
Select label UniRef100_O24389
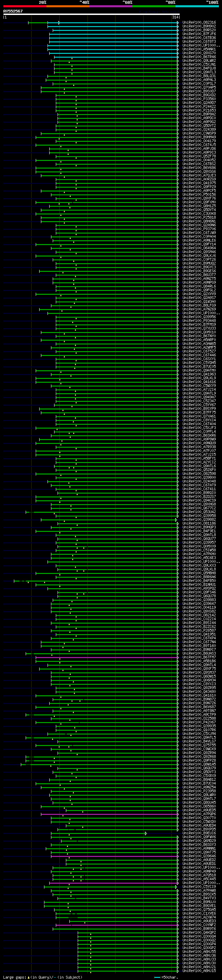199,129
